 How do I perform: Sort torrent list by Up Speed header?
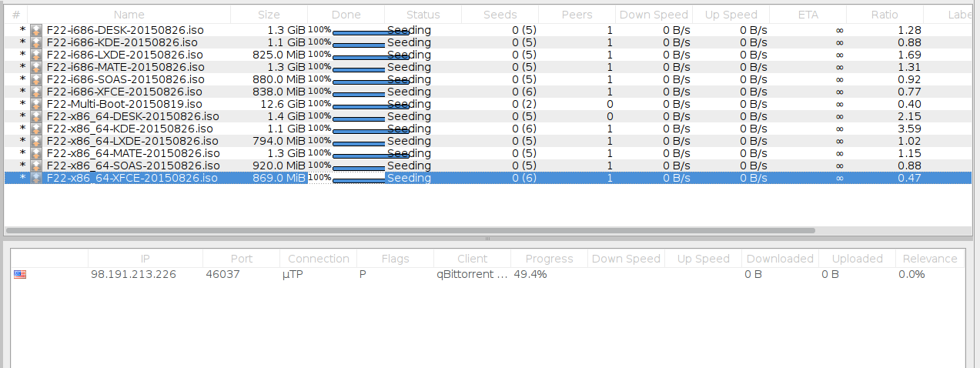[x=731, y=15]
